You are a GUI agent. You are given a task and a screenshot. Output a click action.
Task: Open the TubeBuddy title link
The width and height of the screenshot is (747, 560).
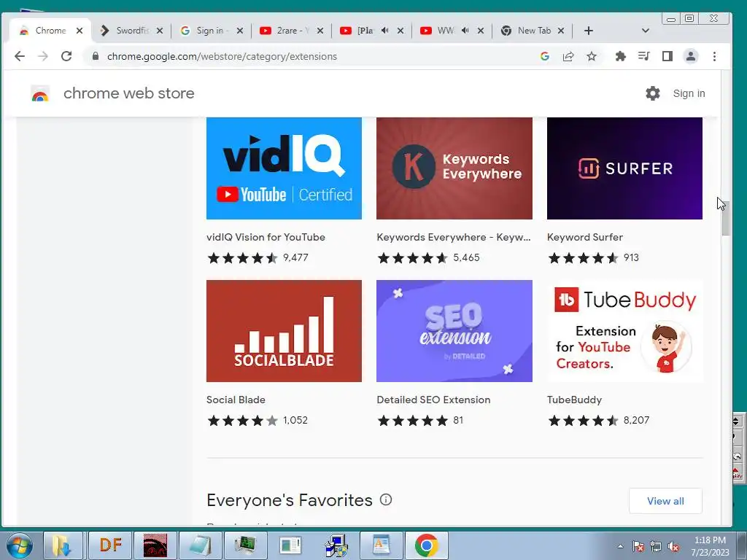pos(574,400)
